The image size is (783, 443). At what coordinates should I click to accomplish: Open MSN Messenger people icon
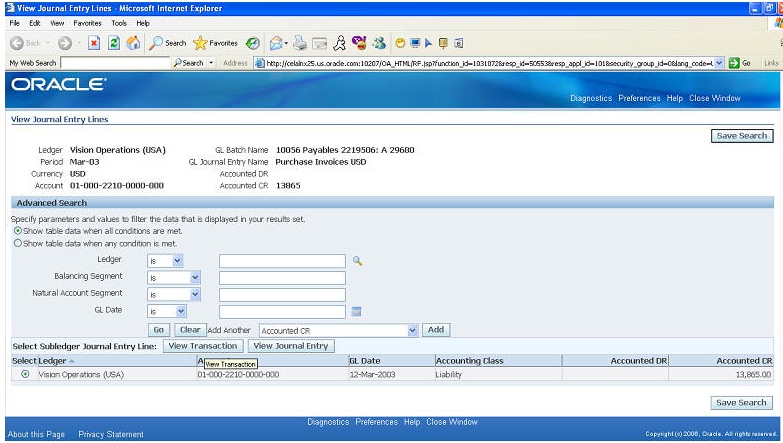pyautogui.click(x=379, y=43)
